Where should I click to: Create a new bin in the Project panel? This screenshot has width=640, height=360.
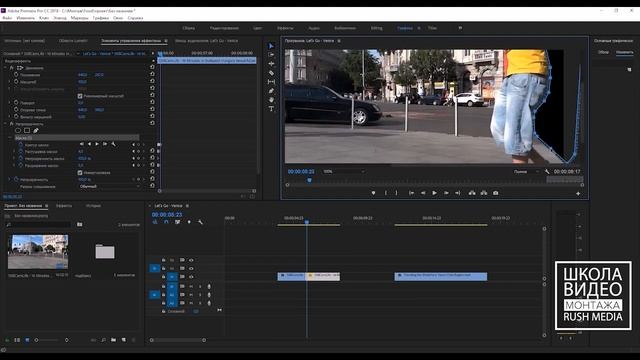tap(113, 340)
